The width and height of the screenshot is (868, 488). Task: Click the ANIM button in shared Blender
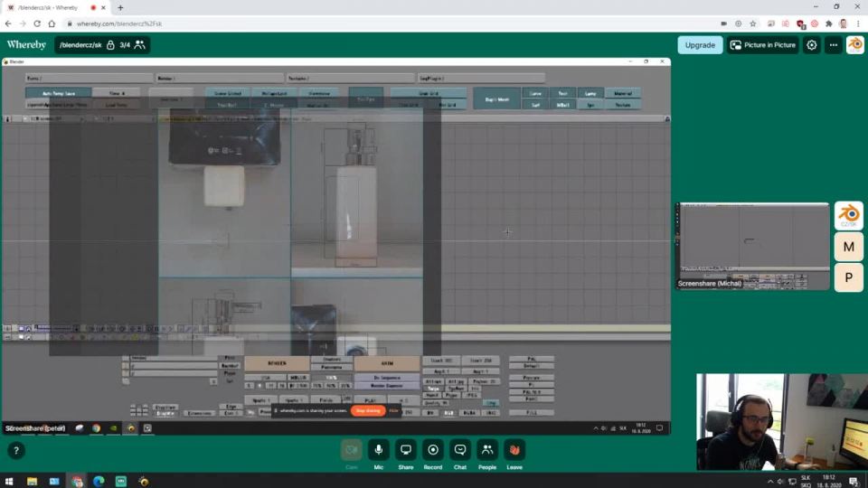click(386, 363)
